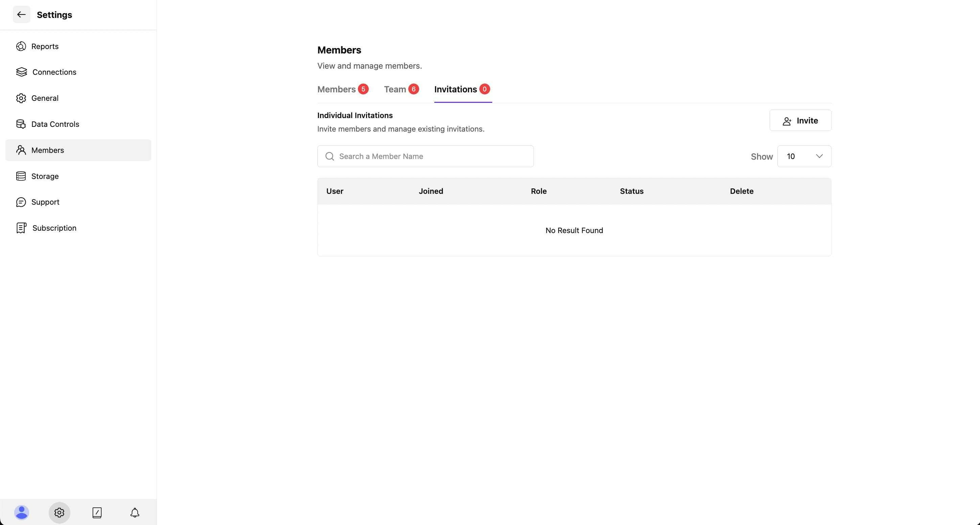Open the Subscription receipt icon
Viewport: 980px width, 525px height.
[x=21, y=228]
